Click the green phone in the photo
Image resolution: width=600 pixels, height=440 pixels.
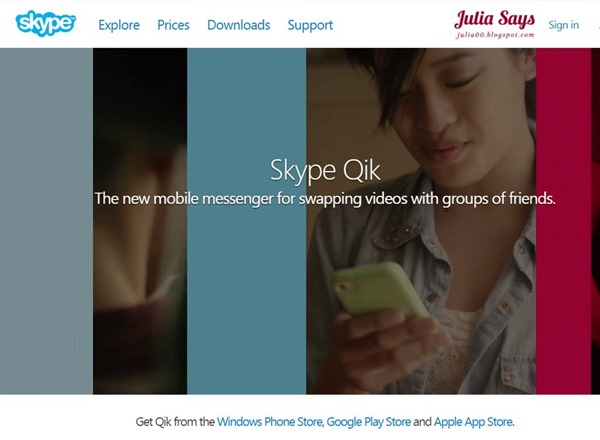pos(377,290)
